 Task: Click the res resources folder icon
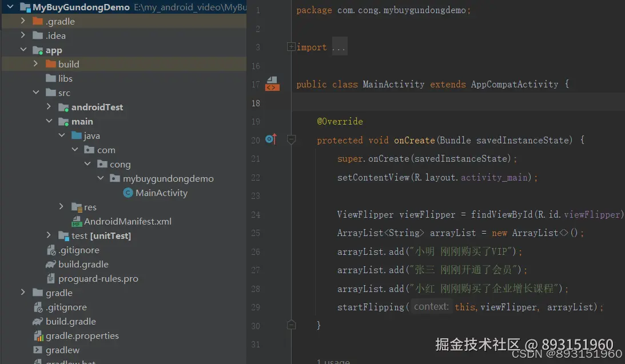[77, 207]
